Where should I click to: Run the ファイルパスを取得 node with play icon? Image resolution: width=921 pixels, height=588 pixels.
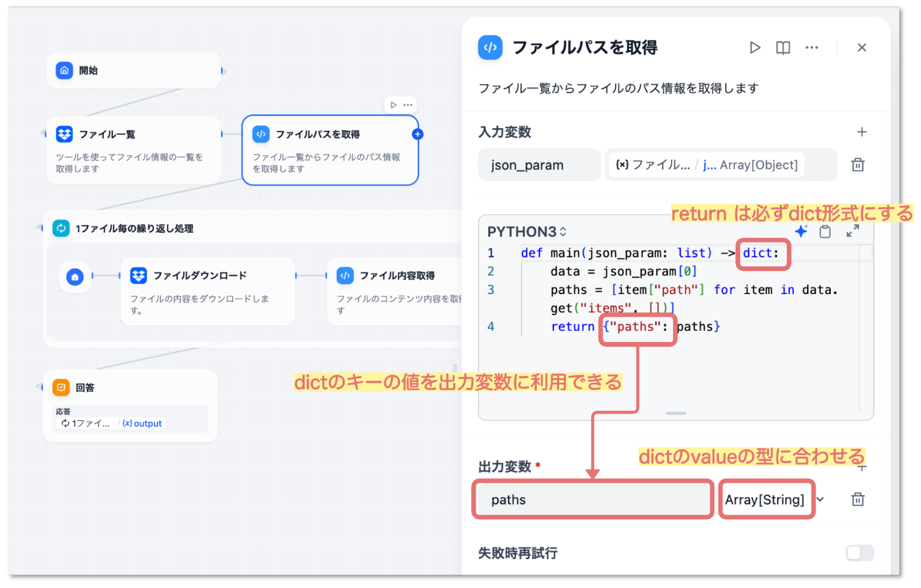(x=755, y=47)
